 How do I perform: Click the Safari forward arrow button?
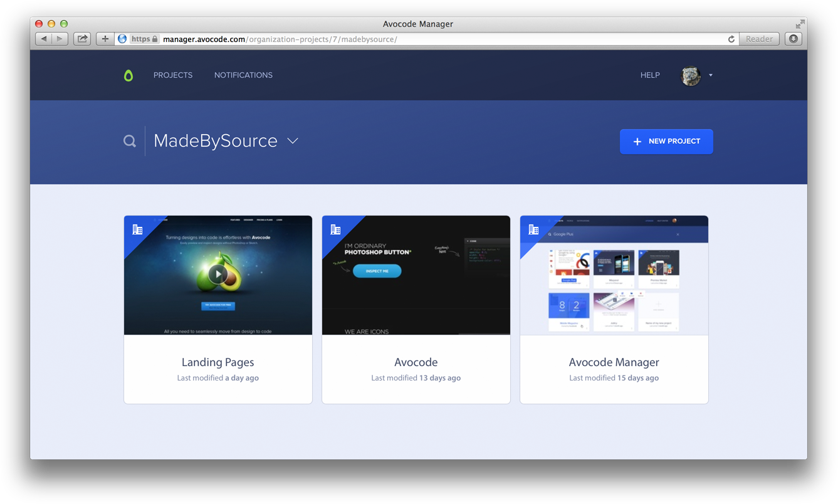click(x=60, y=39)
